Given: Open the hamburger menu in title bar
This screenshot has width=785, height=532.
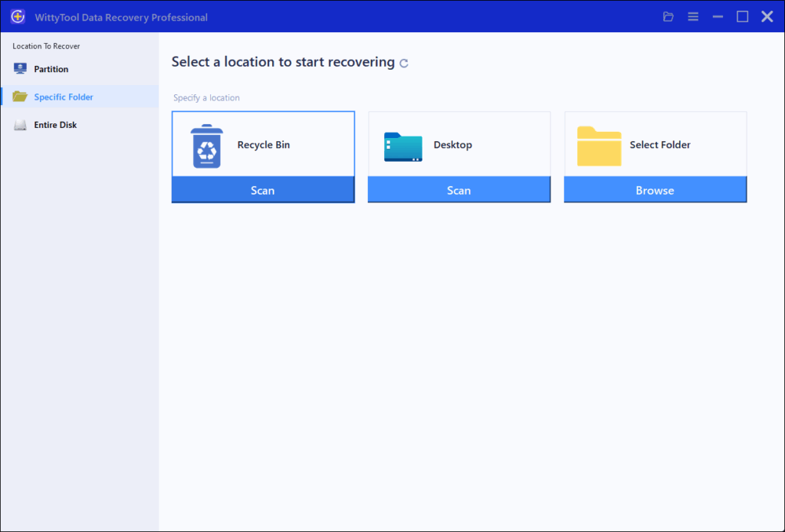Looking at the screenshot, I should 693,17.
